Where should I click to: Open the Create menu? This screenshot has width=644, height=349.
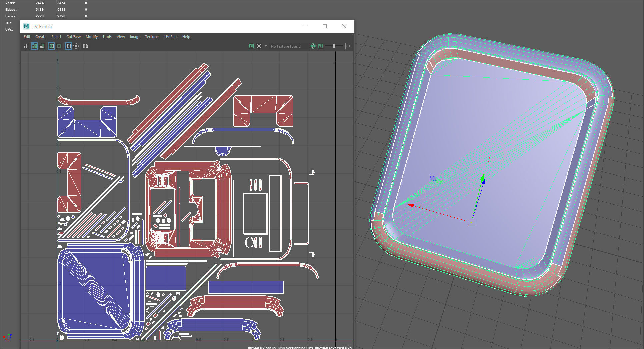[x=41, y=37]
